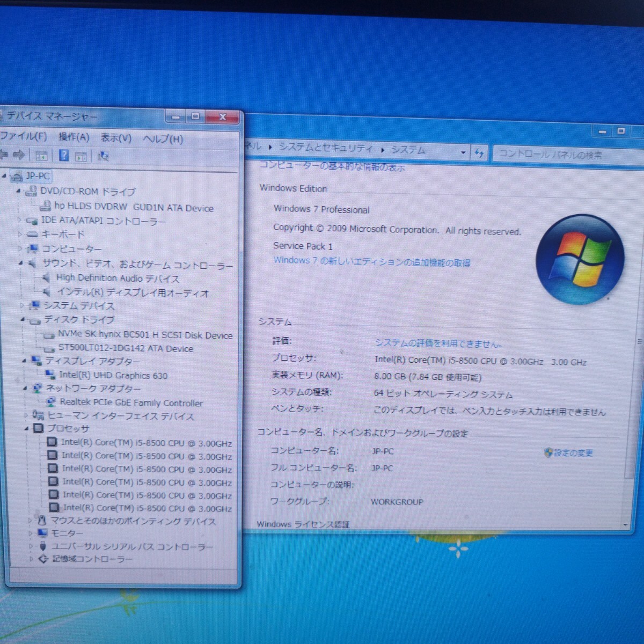Click the shield icon beside 設定の変更
Screen dimensions: 644x644
pyautogui.click(x=548, y=453)
